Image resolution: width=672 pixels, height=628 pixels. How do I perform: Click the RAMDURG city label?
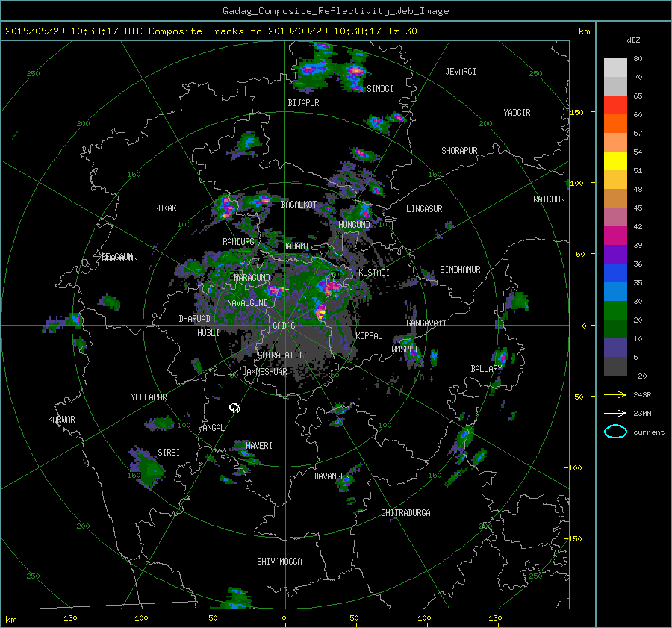pyautogui.click(x=238, y=242)
